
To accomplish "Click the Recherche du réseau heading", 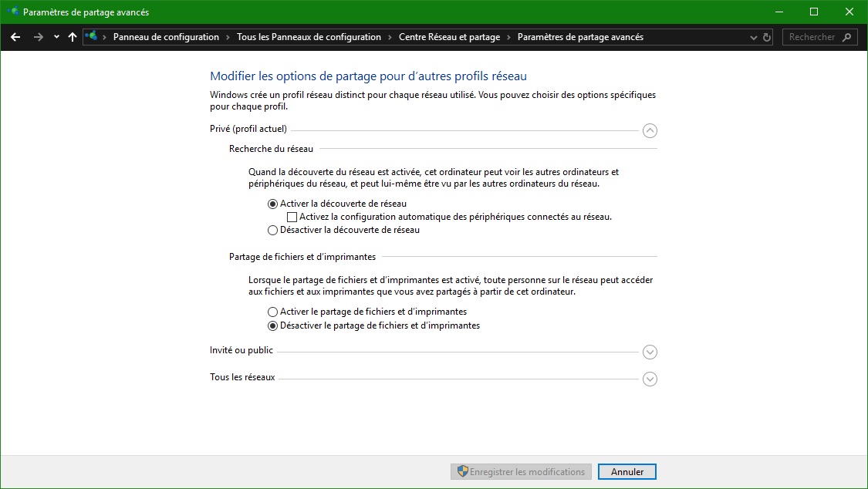I will (272, 149).
